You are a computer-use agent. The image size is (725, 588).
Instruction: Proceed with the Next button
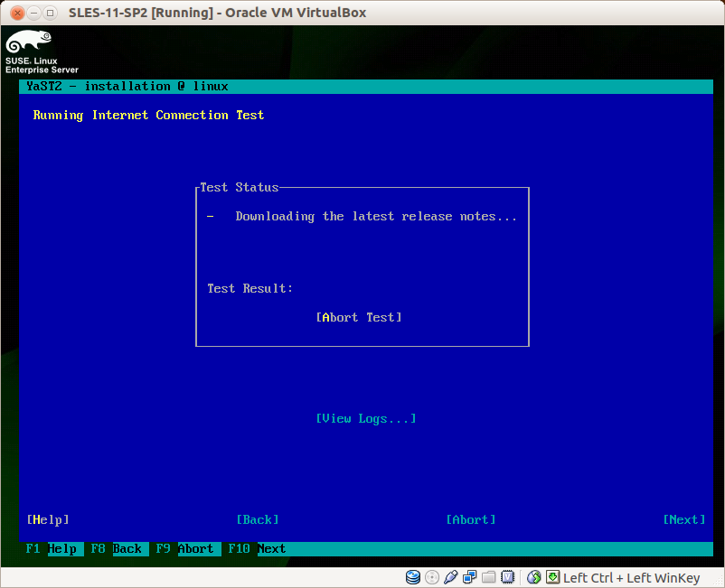[684, 519]
